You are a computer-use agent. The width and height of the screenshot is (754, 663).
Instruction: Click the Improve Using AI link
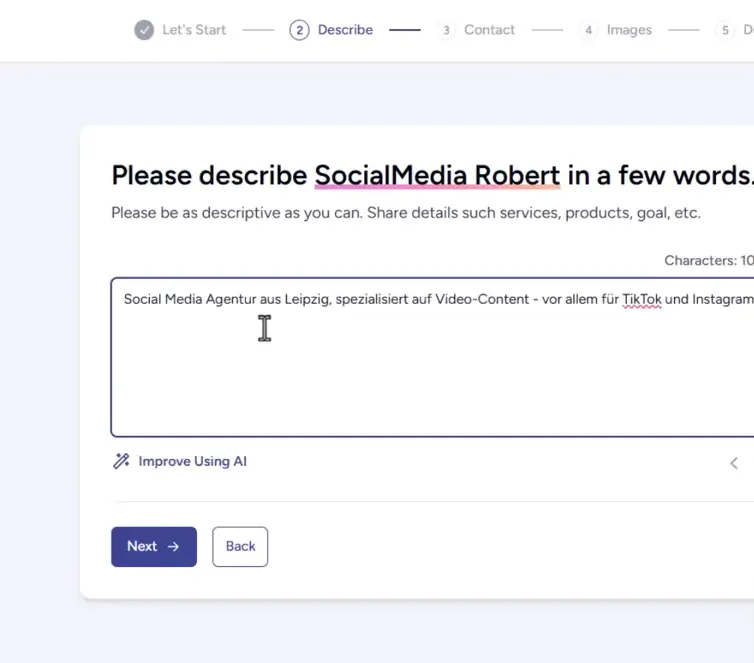pyautogui.click(x=192, y=461)
